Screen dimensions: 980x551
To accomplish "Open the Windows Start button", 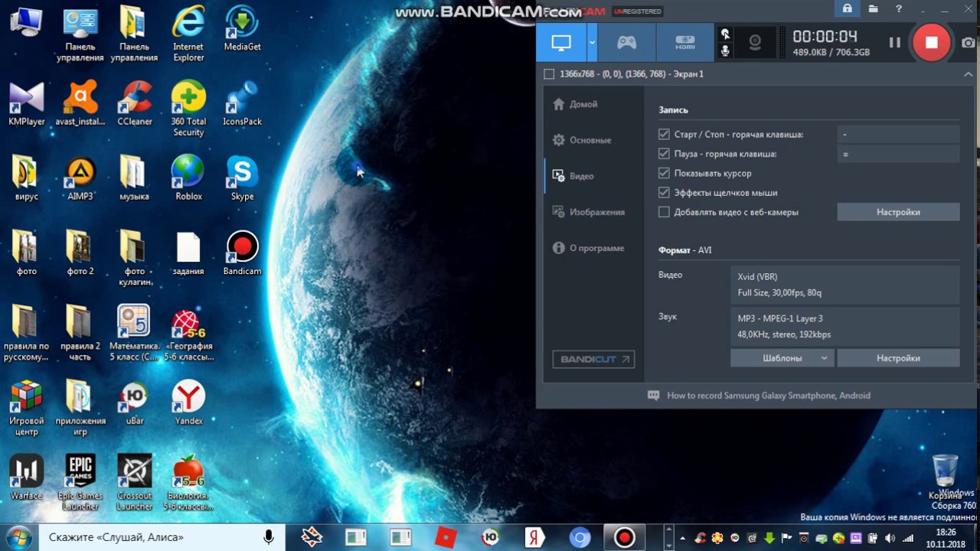I will [x=18, y=537].
